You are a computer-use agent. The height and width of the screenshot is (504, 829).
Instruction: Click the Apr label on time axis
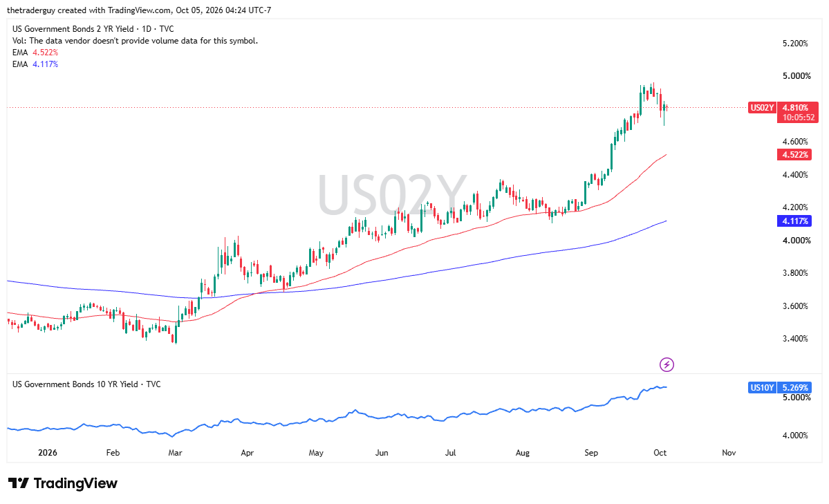tap(247, 453)
